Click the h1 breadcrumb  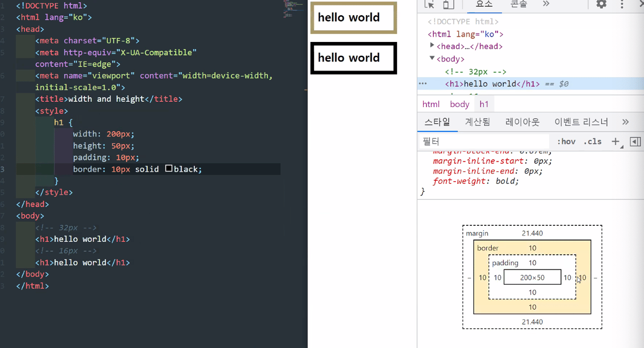pyautogui.click(x=484, y=104)
